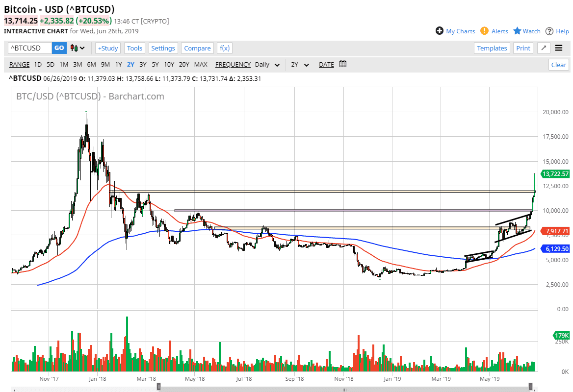Switch the range to 1Y

click(118, 64)
